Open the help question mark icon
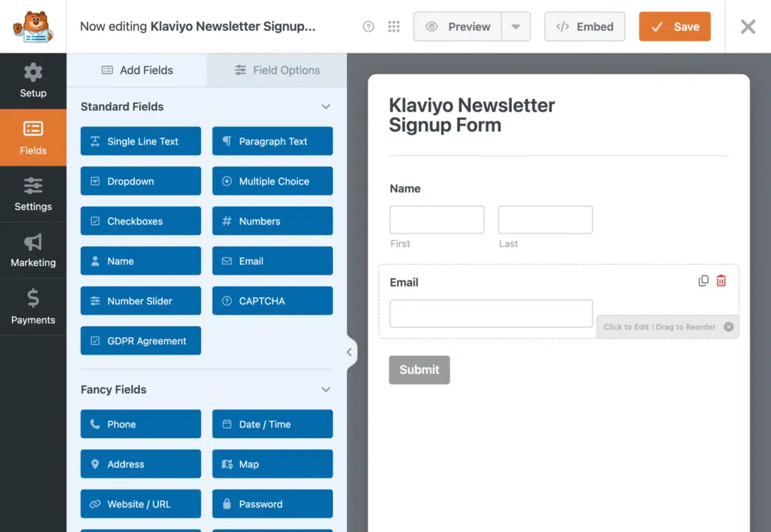Viewport: 771px width, 532px height. 368,26
